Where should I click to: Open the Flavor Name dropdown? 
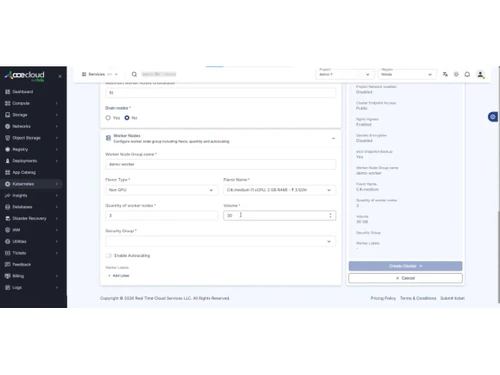(280, 190)
